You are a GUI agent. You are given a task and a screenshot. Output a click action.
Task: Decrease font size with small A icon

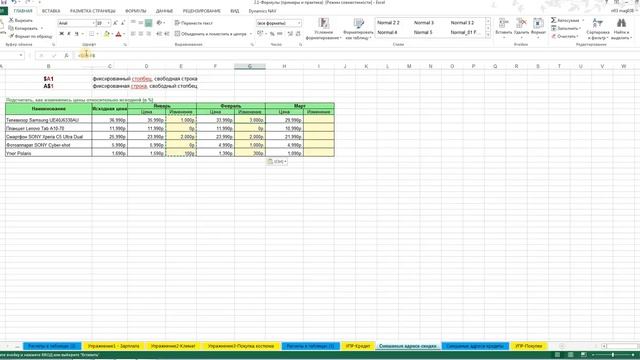pyautogui.click(x=123, y=23)
